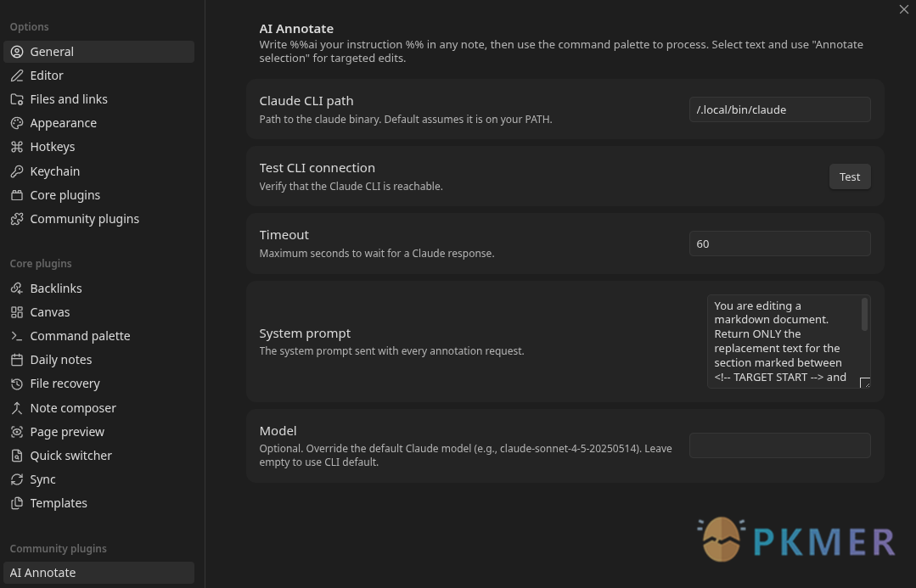Screen dimensions: 916x588
Task: Open Templates plugin options
Action: pyautogui.click(x=98, y=503)
